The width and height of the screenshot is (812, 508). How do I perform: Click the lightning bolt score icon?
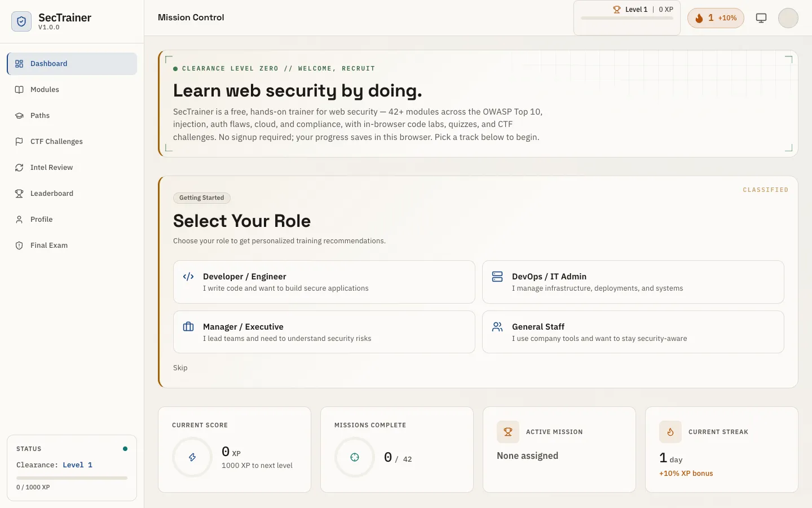pyautogui.click(x=192, y=457)
